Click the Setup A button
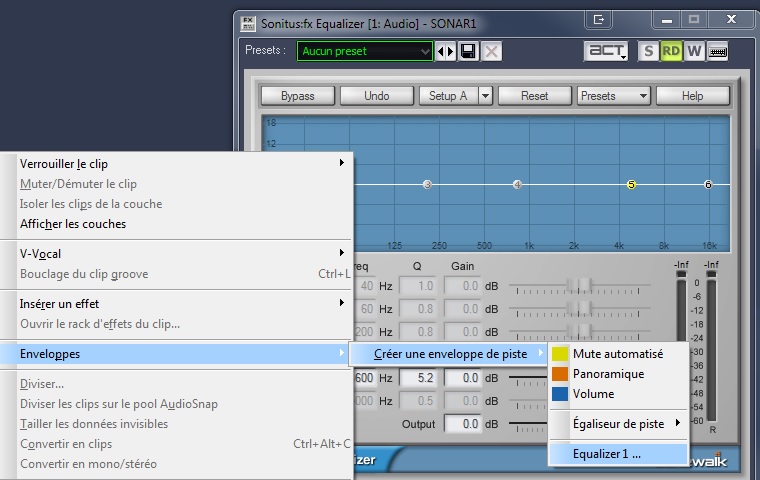 (x=448, y=96)
